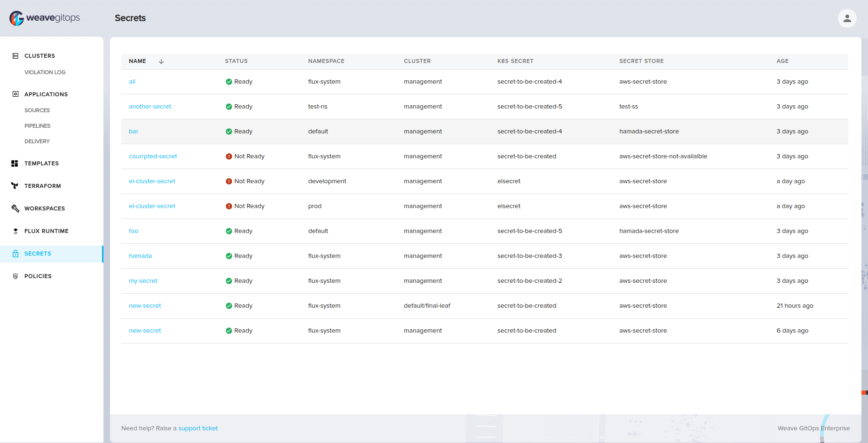Viewport: 868px width, 443px height.
Task: Click the Weave GitOps logo
Action: tap(45, 18)
